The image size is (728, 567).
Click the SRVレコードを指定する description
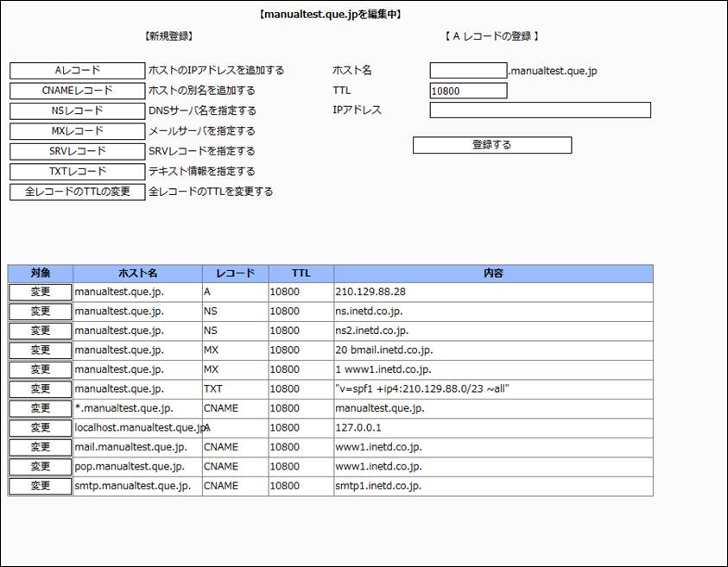coord(202,151)
